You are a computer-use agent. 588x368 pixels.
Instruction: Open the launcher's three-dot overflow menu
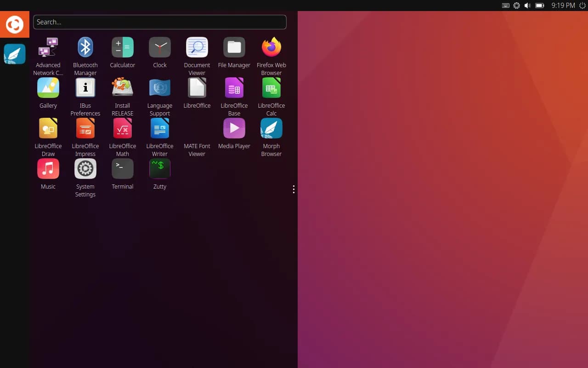294,189
